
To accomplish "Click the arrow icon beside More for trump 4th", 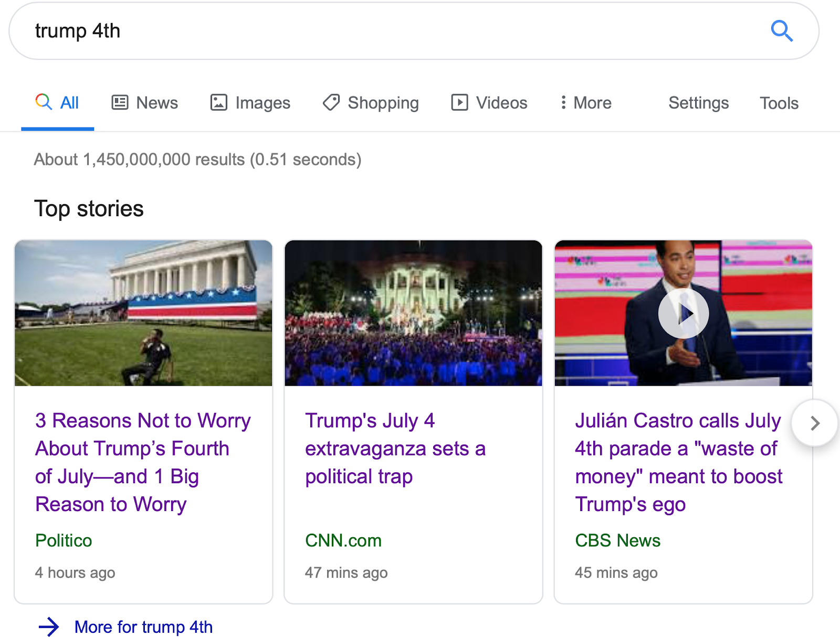I will (49, 627).
